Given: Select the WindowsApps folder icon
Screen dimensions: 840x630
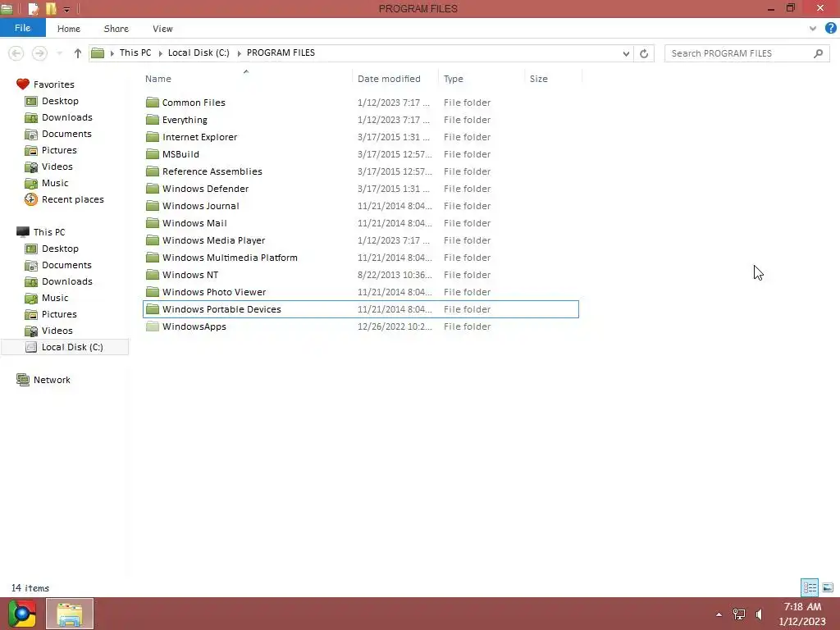Looking at the screenshot, I should tap(153, 326).
